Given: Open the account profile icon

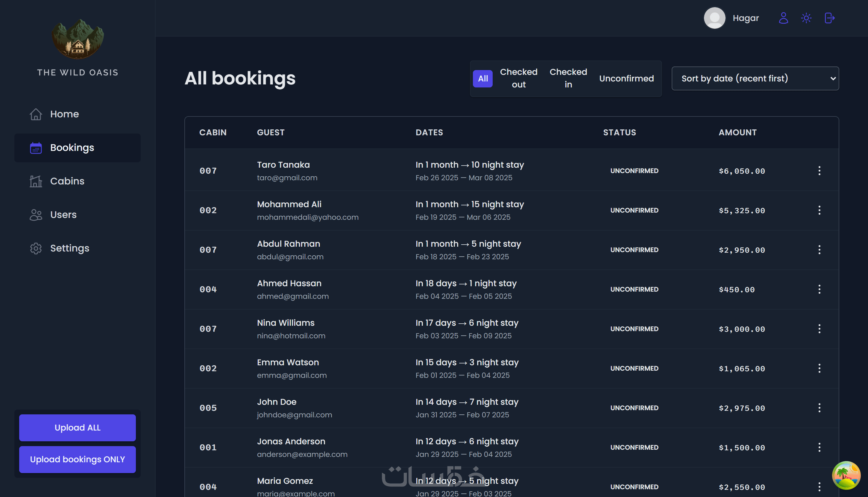Looking at the screenshot, I should pyautogui.click(x=783, y=18).
